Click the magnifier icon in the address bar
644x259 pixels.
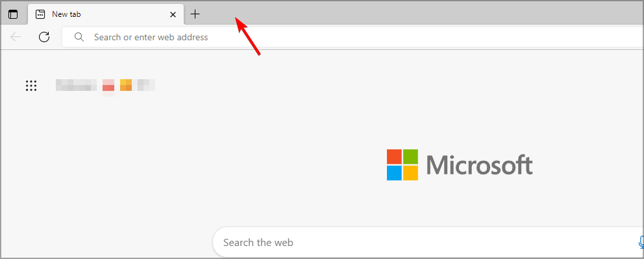79,37
